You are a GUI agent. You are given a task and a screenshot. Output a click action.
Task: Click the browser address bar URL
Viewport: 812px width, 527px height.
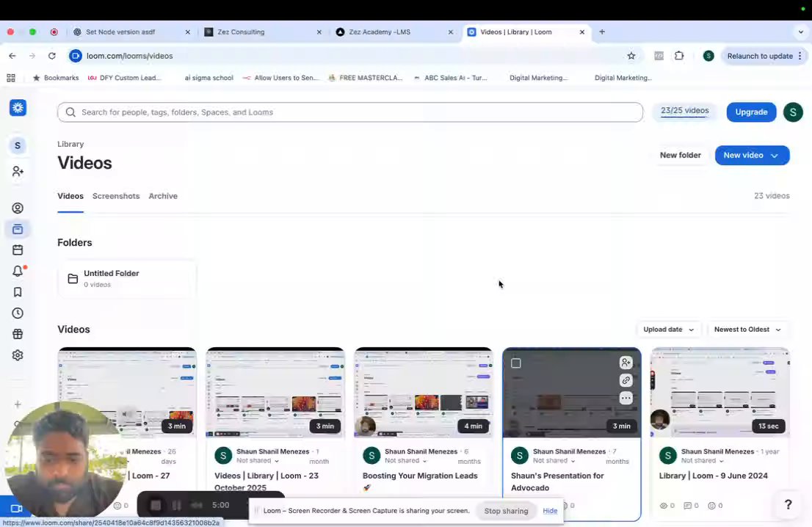pos(129,56)
